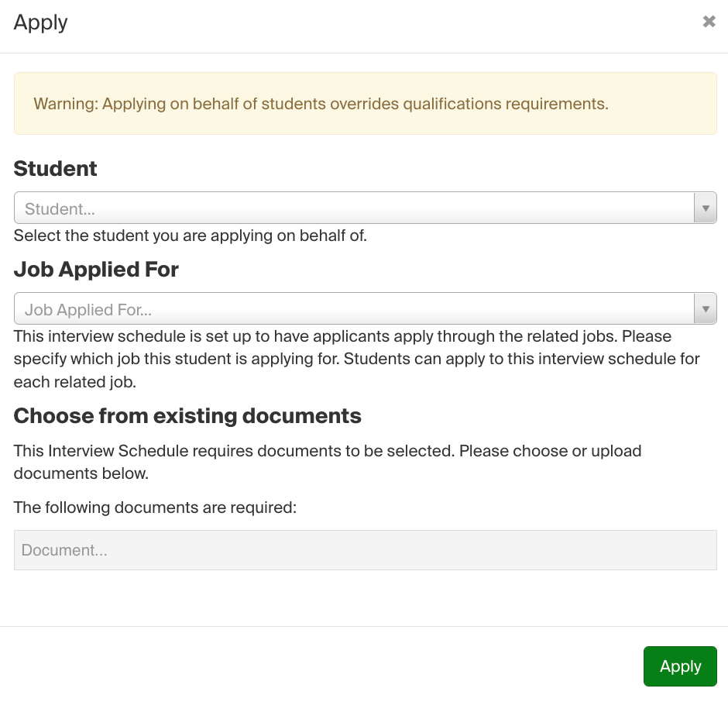Click the qualifications warning banner

click(x=364, y=103)
